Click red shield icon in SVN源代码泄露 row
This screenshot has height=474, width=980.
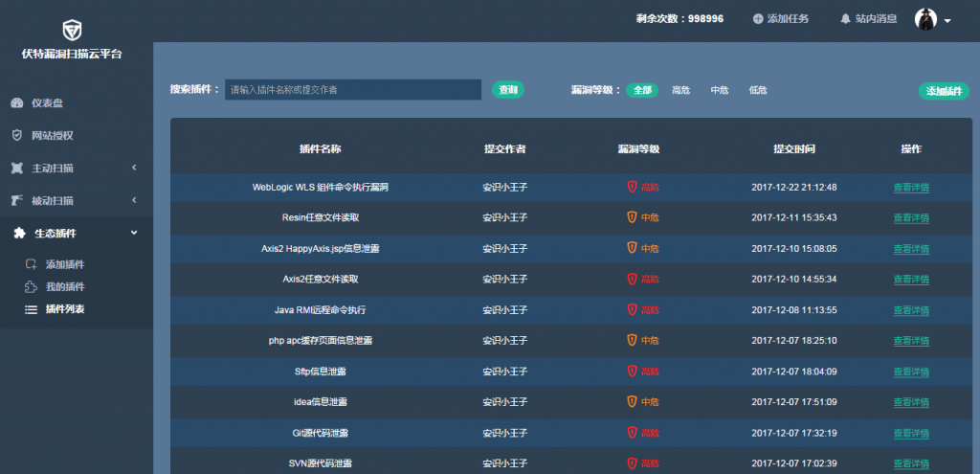[632, 463]
